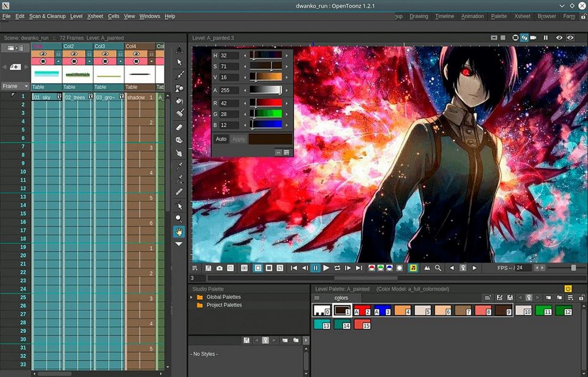588x377 pixels.
Task: Select color swatch number 8
Action: tap(483, 310)
